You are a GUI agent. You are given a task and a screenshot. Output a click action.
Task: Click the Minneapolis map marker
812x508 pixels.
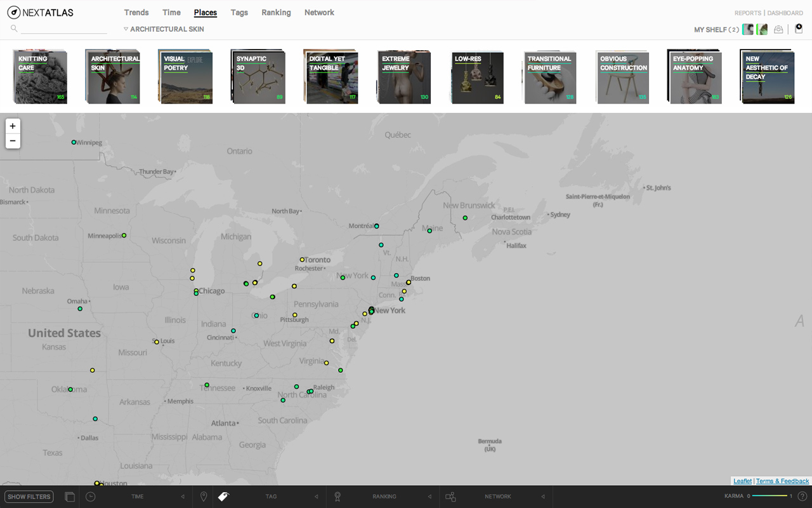pos(124,236)
